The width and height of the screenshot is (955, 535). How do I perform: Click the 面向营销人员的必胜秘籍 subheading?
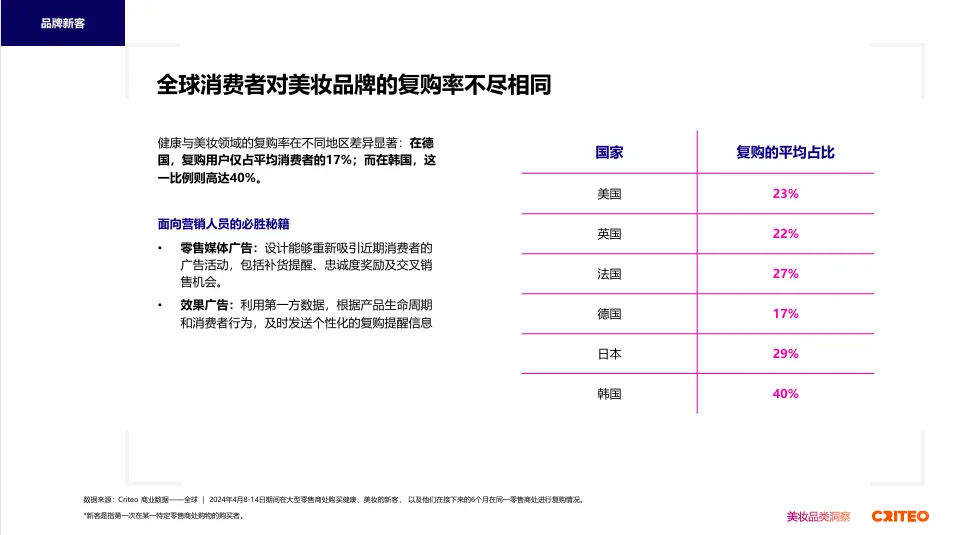(224, 224)
